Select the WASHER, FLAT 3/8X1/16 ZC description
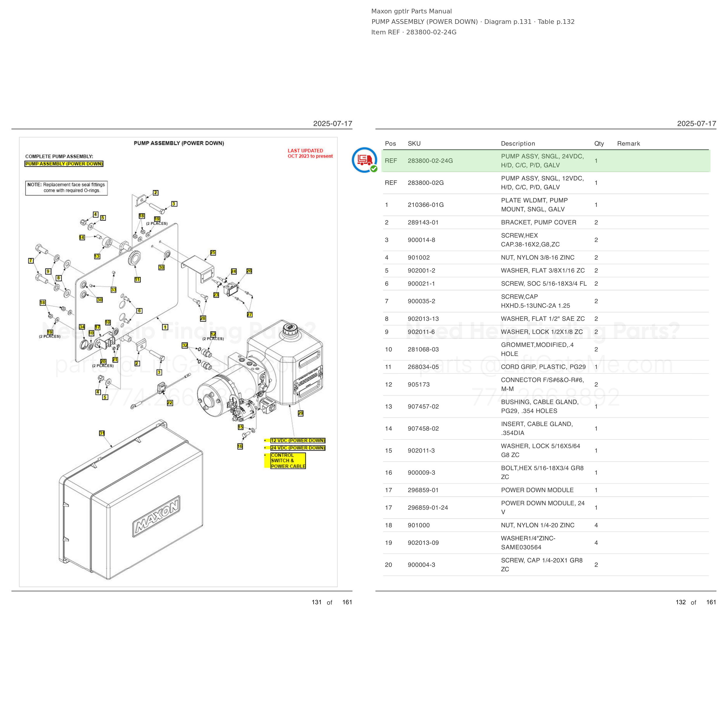Viewport: 728px width, 728px height. click(x=543, y=271)
